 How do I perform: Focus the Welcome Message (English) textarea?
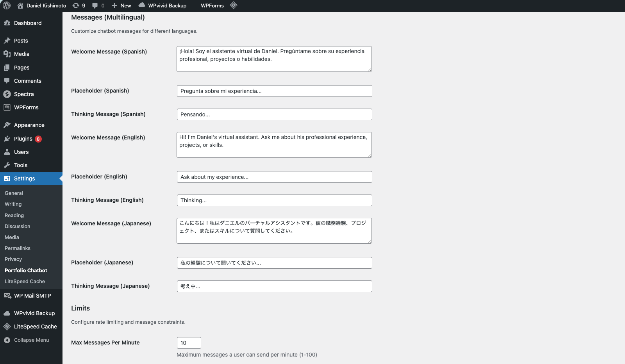coord(274,145)
